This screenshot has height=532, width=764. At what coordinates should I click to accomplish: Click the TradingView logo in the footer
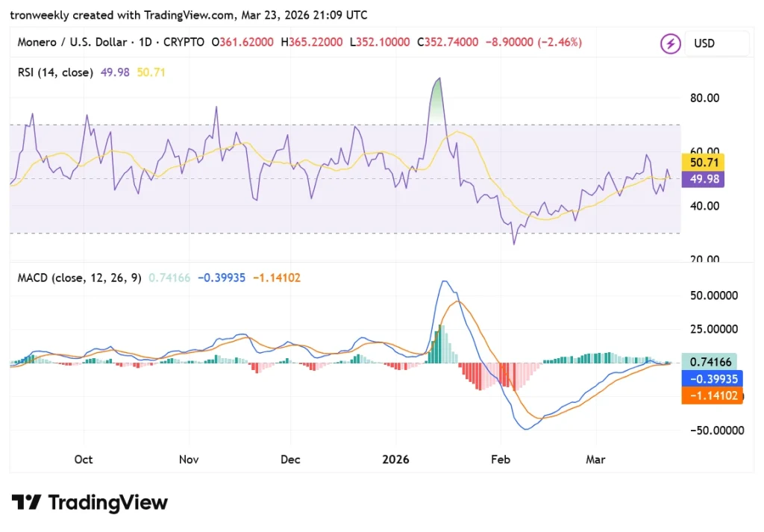[x=90, y=502]
